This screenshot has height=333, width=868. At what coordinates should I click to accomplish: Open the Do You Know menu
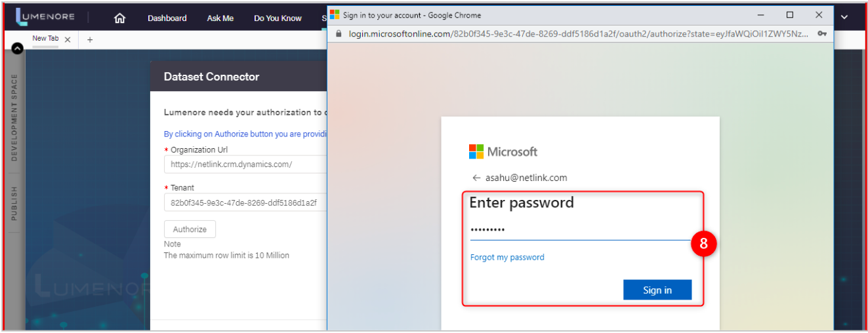(x=278, y=18)
